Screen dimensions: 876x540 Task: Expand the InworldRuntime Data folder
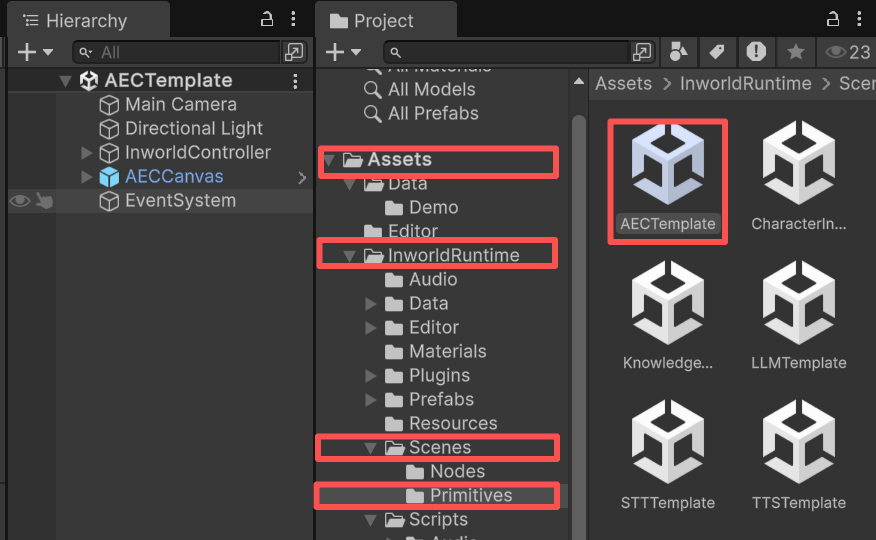(x=370, y=303)
